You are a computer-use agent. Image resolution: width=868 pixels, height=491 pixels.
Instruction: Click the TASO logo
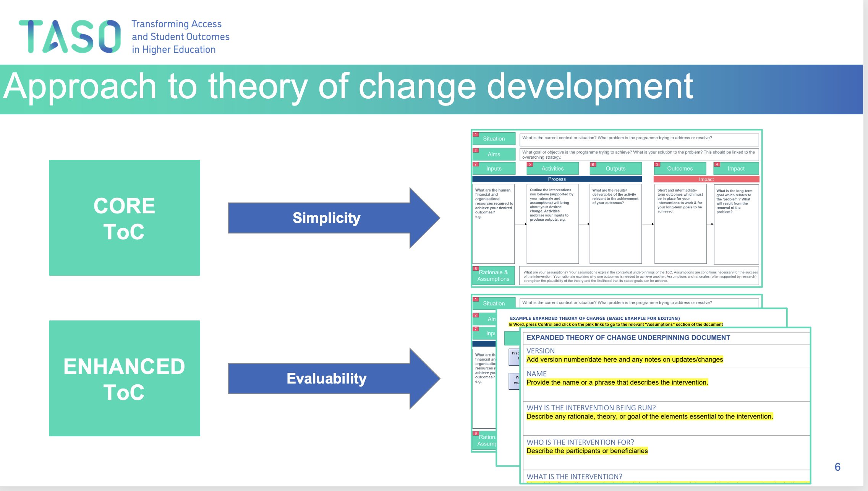coord(70,37)
